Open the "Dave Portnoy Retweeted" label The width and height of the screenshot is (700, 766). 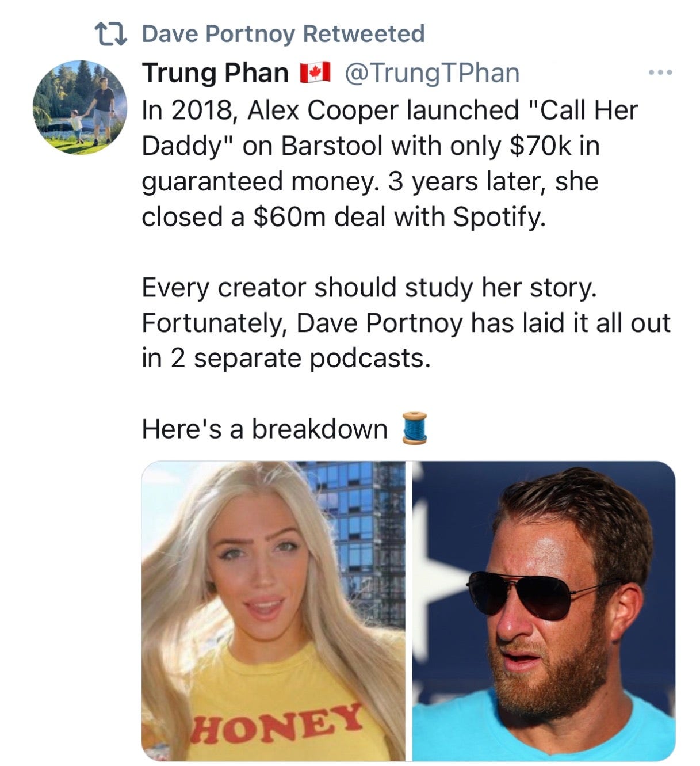[283, 34]
